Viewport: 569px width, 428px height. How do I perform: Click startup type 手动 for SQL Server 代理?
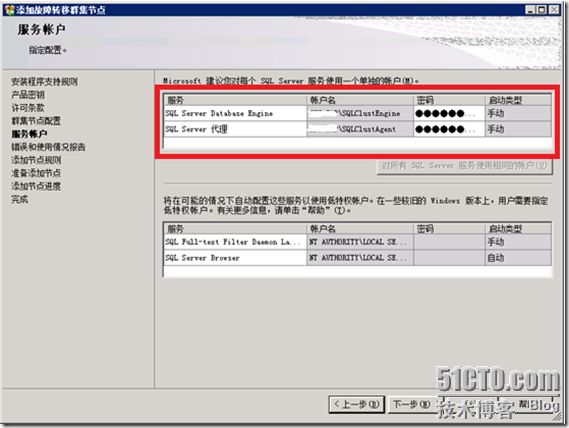click(518, 129)
